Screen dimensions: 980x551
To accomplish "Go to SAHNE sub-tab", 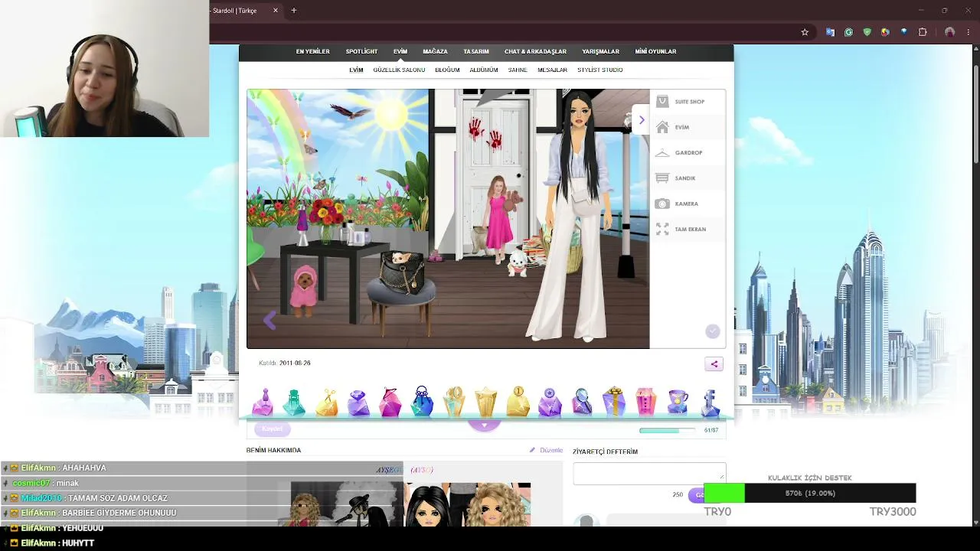I will [518, 70].
